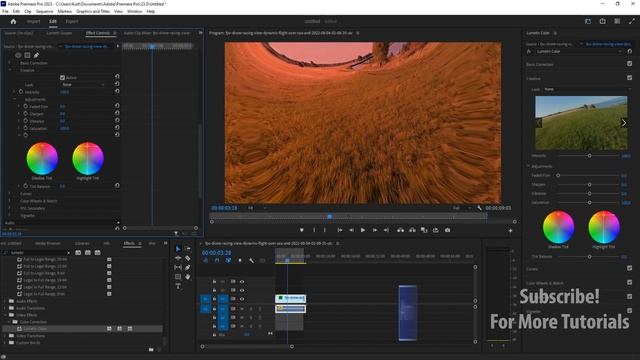Select the Rectangle tool
640x360 pixels.
[x=178, y=277]
